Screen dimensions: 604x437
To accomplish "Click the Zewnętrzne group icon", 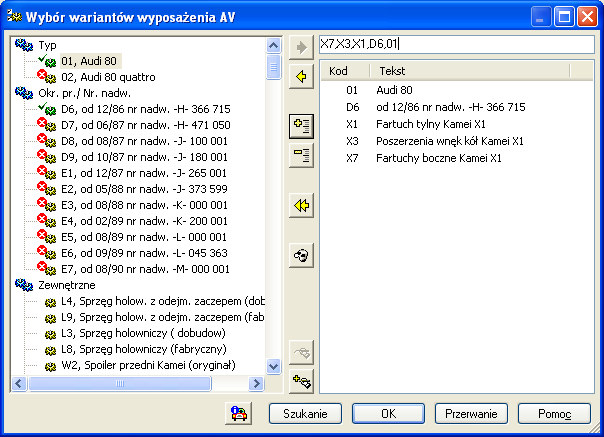I will pos(24,285).
